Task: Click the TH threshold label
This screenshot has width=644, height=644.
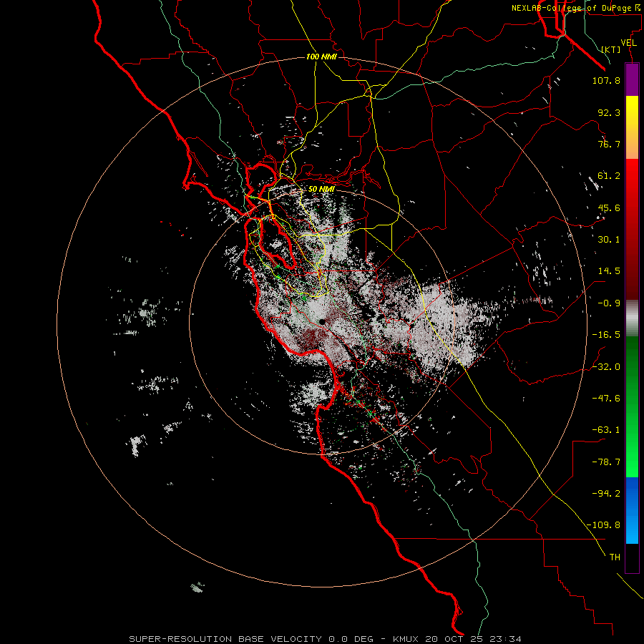Action: pos(615,557)
